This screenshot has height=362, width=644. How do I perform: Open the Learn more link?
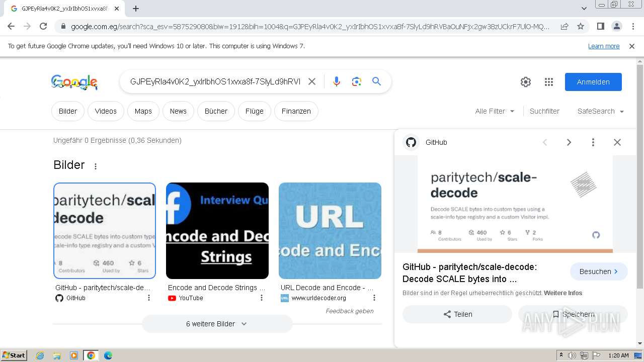[x=604, y=46]
